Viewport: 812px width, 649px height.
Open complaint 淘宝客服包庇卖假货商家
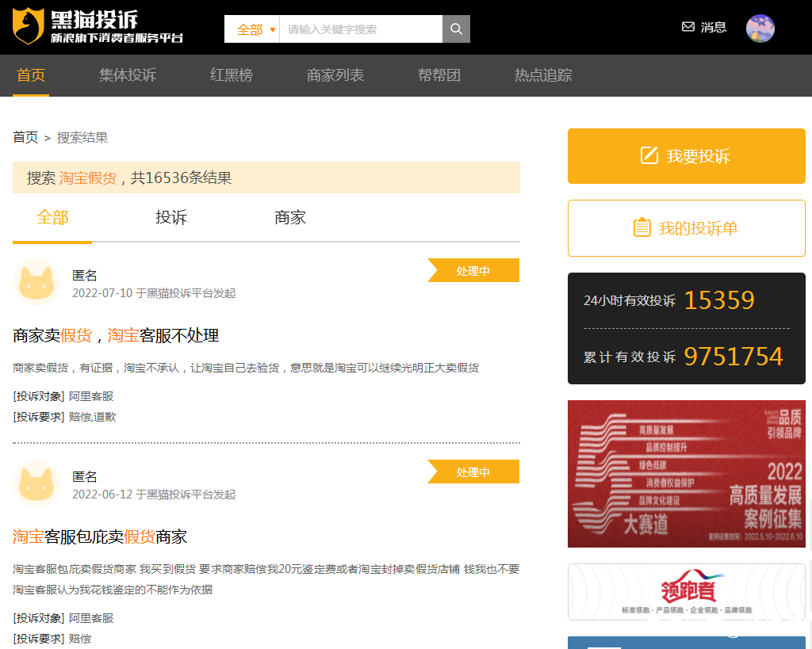[x=100, y=536]
